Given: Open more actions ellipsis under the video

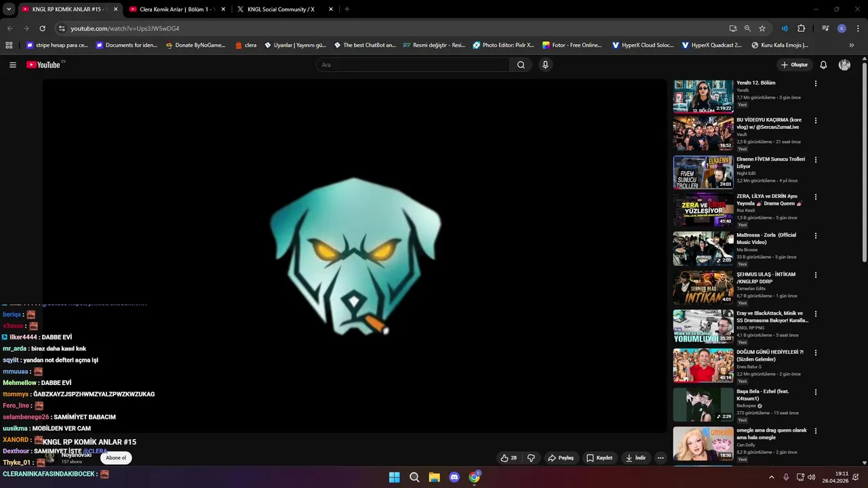Looking at the screenshot, I should pos(660,458).
